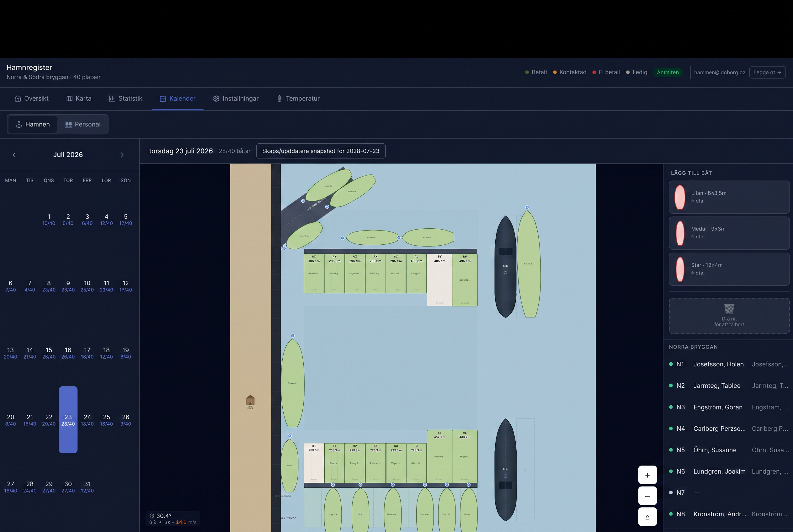Pick July 15 in the calendar
793x532 pixels.
[x=49, y=353]
